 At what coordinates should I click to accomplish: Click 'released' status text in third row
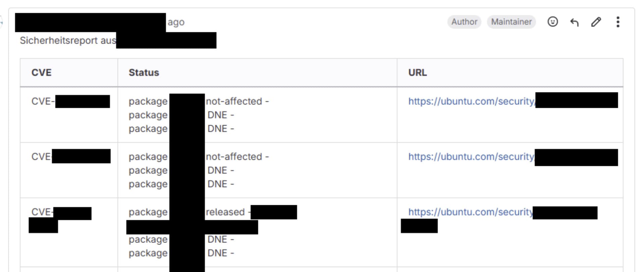225,212
